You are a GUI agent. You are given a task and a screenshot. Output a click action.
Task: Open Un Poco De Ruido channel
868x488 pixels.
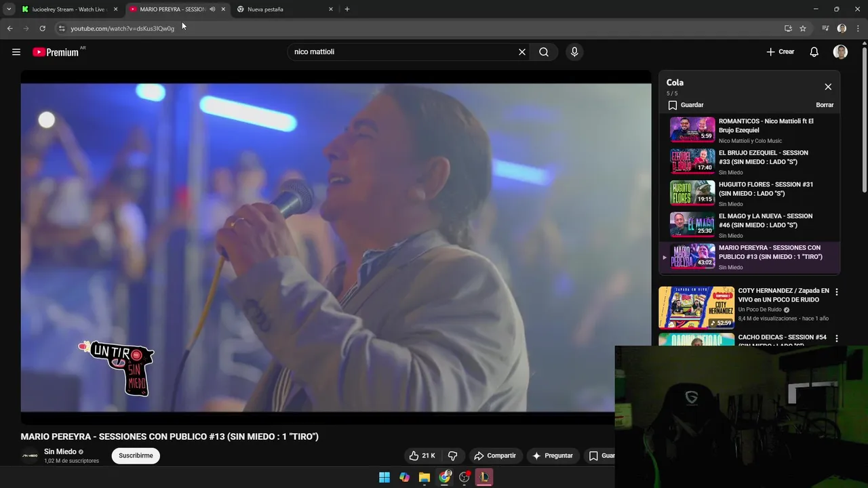coord(759,310)
